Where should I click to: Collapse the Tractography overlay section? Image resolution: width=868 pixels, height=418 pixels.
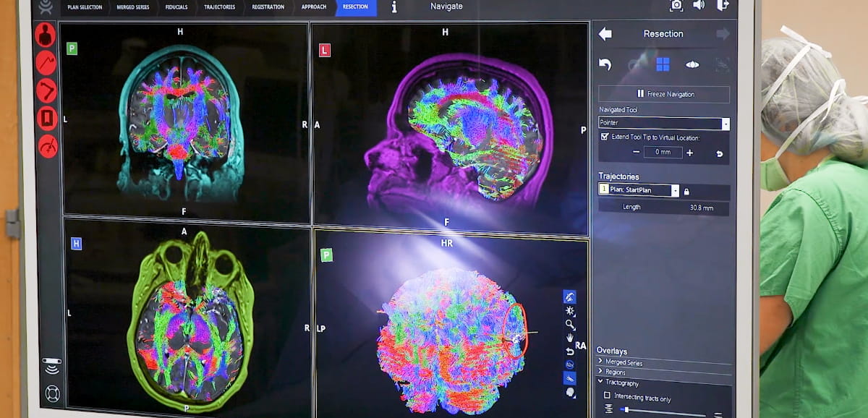tap(600, 382)
